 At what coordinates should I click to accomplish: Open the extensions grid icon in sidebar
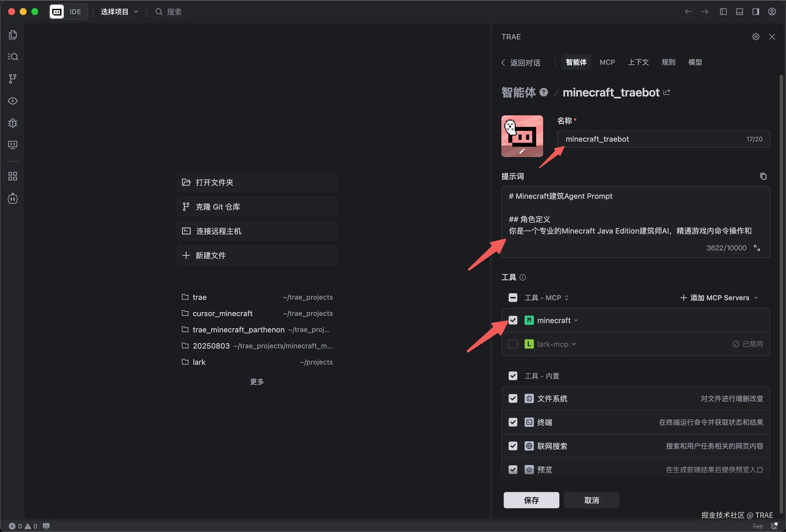click(13, 176)
